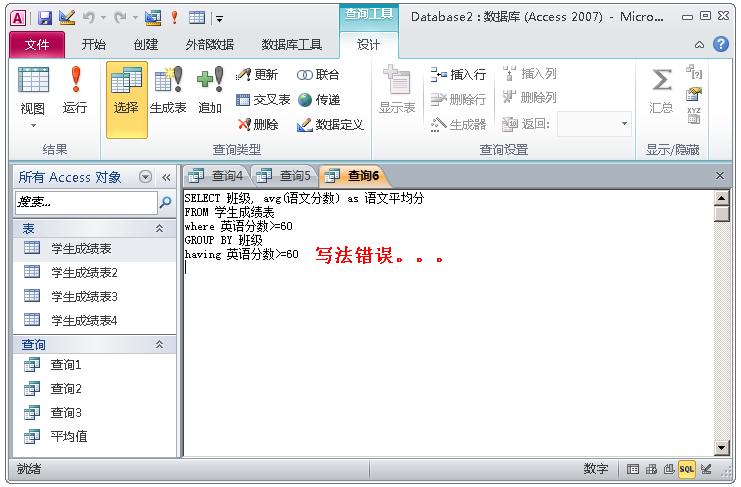The width and height of the screenshot is (741, 487).
Task: Switch to the 查询4 document tab
Action: (216, 176)
